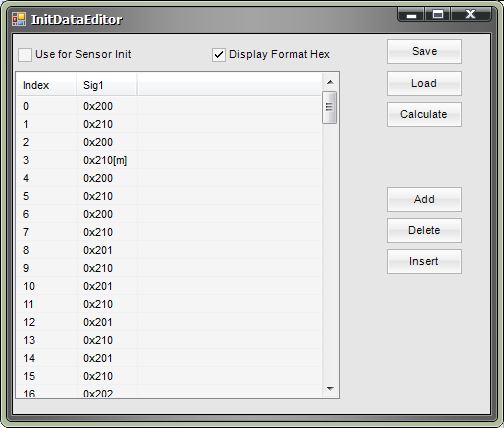Select the row with index 12

coord(169,322)
